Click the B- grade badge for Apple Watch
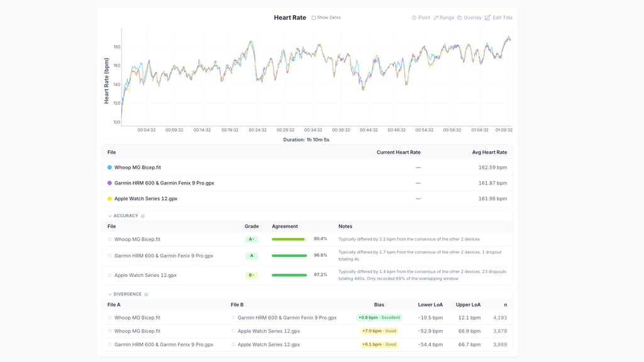The image size is (644, 362). click(x=252, y=275)
